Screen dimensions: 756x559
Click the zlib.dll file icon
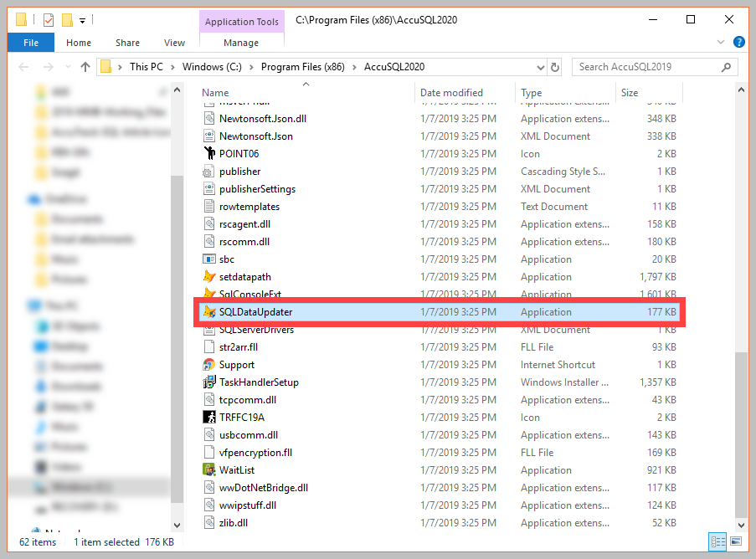[209, 523]
